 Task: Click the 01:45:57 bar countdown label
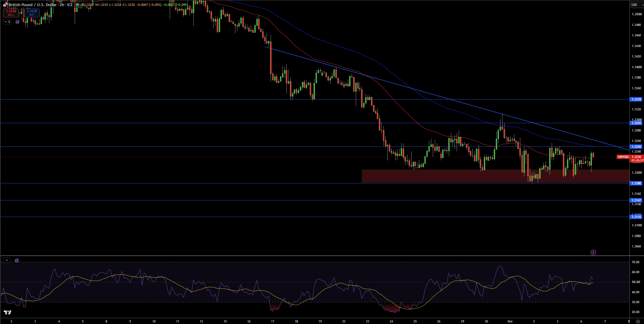(637, 161)
